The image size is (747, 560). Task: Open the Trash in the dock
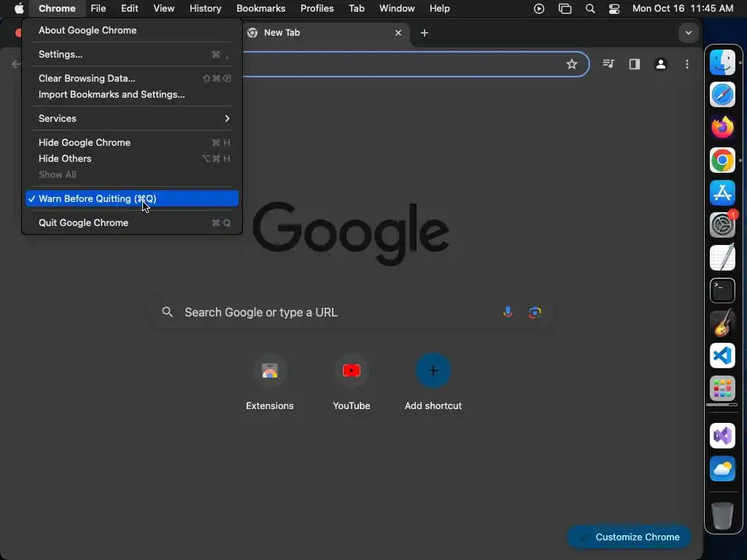[x=722, y=516]
